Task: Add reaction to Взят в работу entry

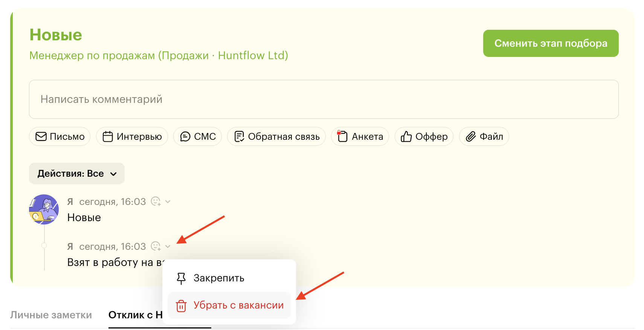Action: 156,246
